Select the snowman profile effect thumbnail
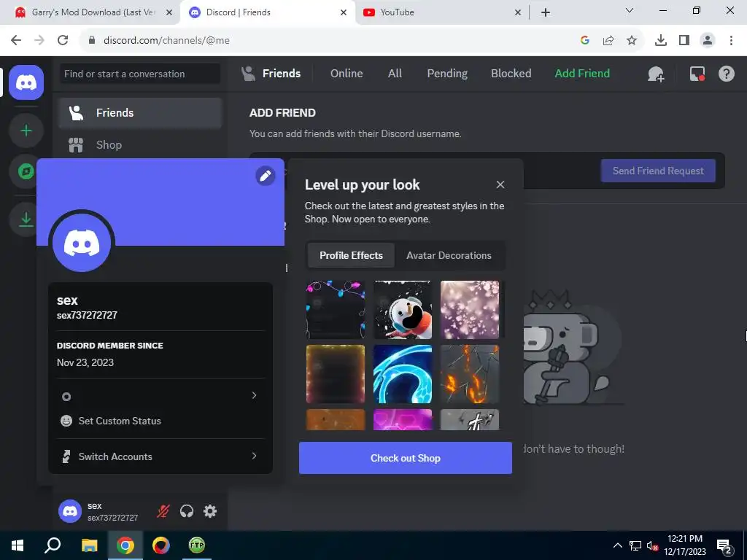Viewport: 747px width, 560px height. pos(403,309)
